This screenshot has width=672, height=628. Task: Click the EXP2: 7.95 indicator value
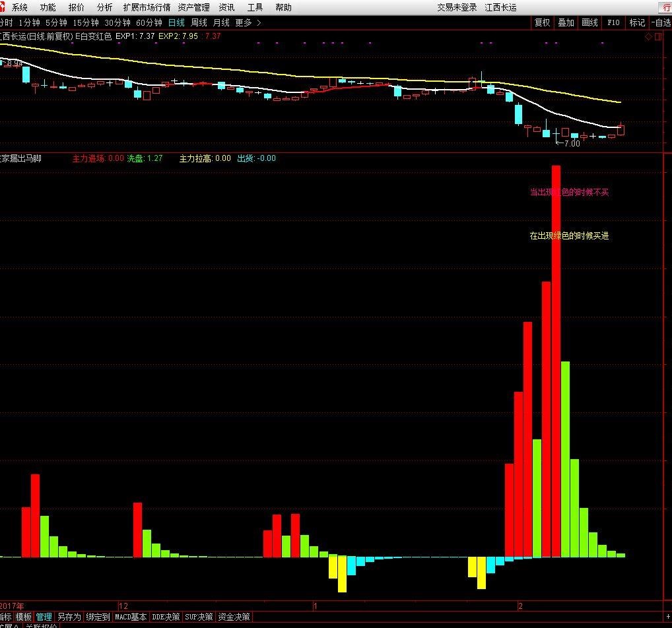coord(178,36)
